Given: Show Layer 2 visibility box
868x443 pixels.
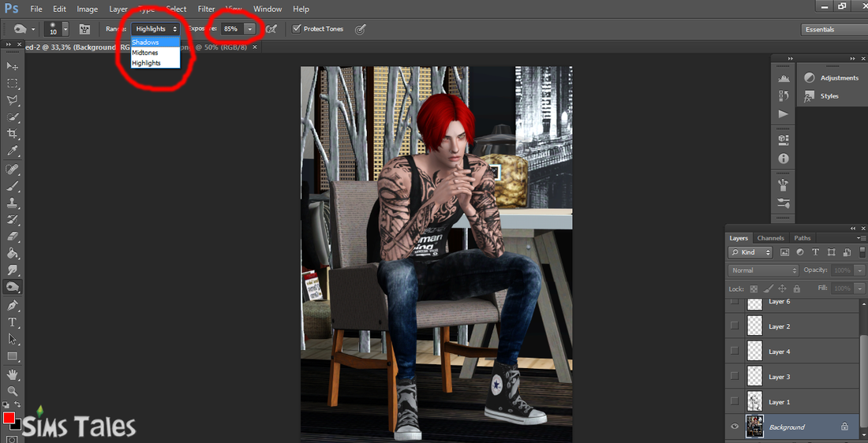Looking at the screenshot, I should pyautogui.click(x=735, y=326).
